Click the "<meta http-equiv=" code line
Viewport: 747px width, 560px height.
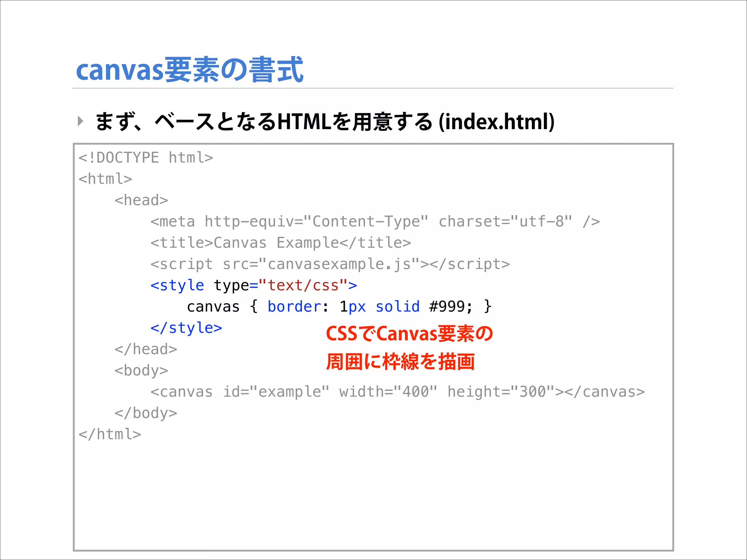point(375,221)
